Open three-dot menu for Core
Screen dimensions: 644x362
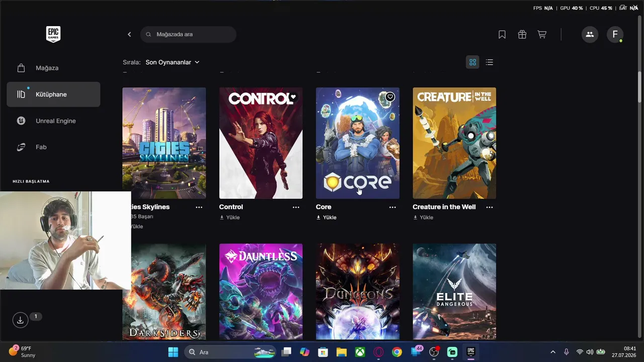coord(392,207)
